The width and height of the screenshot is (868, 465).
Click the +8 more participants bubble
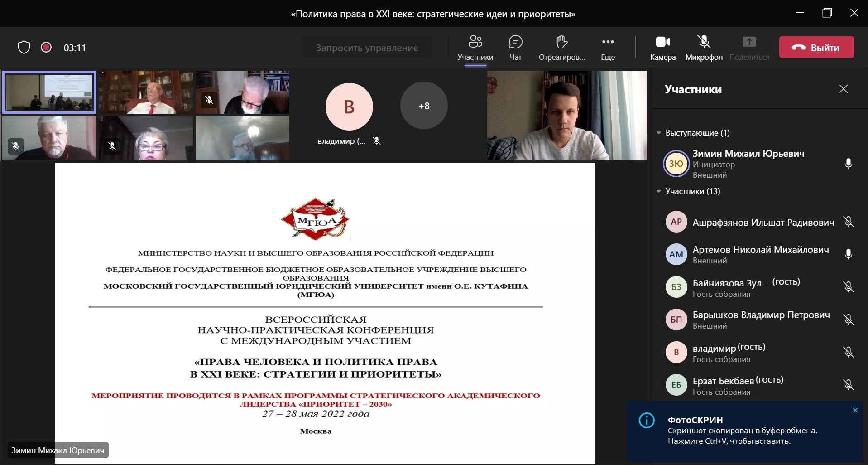[x=424, y=106]
